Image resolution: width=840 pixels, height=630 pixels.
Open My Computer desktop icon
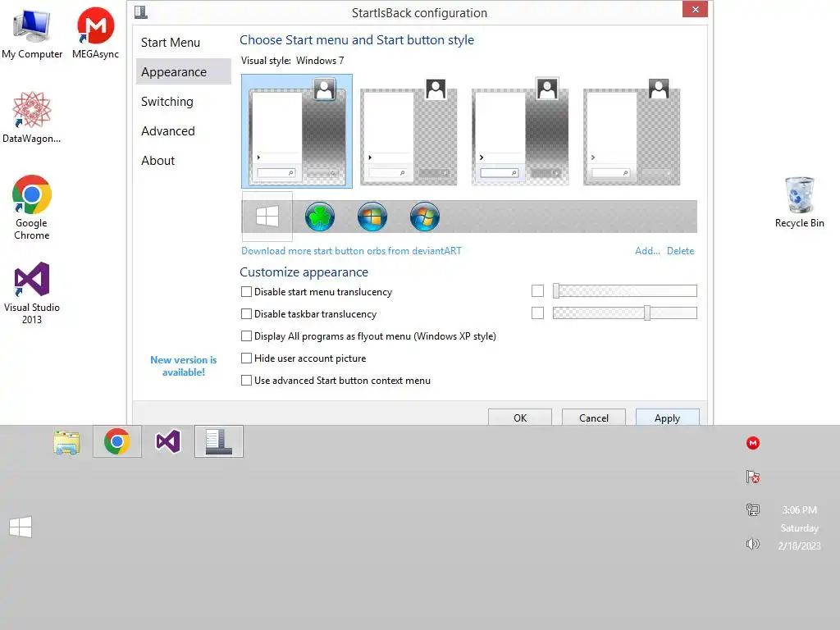point(32,34)
